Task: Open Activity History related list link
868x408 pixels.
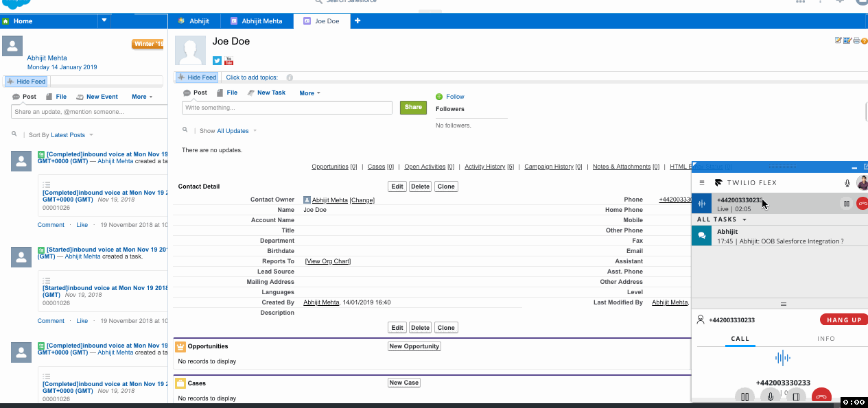Action: [489, 167]
